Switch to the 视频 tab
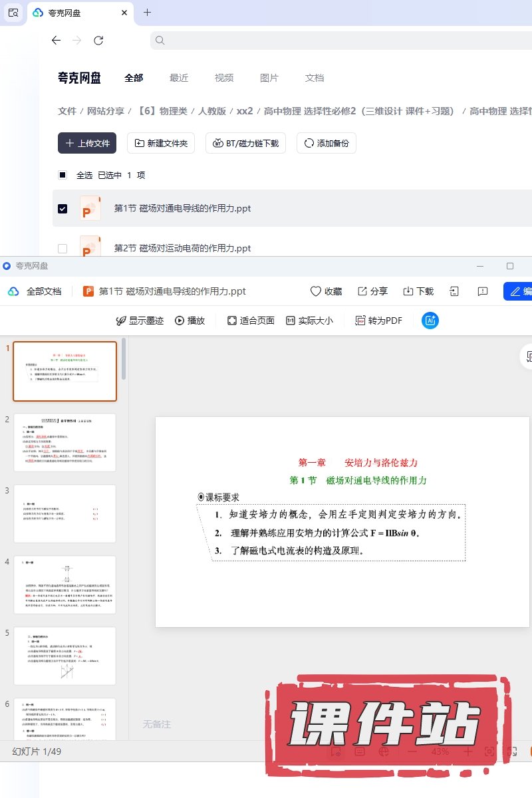This screenshot has height=798, width=532. click(x=224, y=78)
